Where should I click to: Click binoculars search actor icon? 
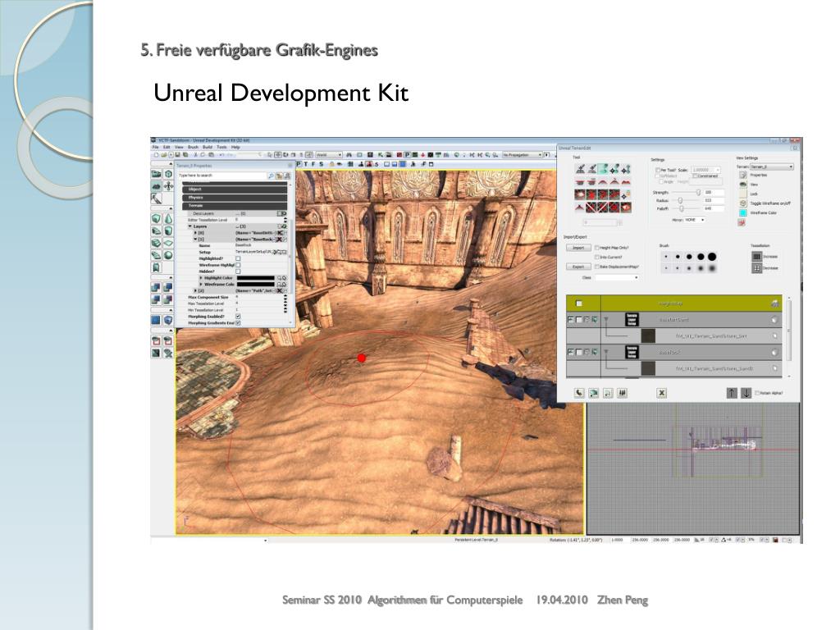click(x=349, y=155)
